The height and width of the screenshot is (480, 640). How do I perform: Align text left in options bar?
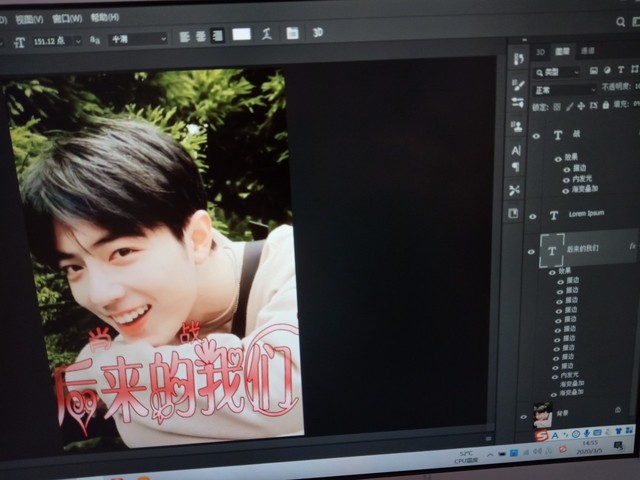click(185, 37)
